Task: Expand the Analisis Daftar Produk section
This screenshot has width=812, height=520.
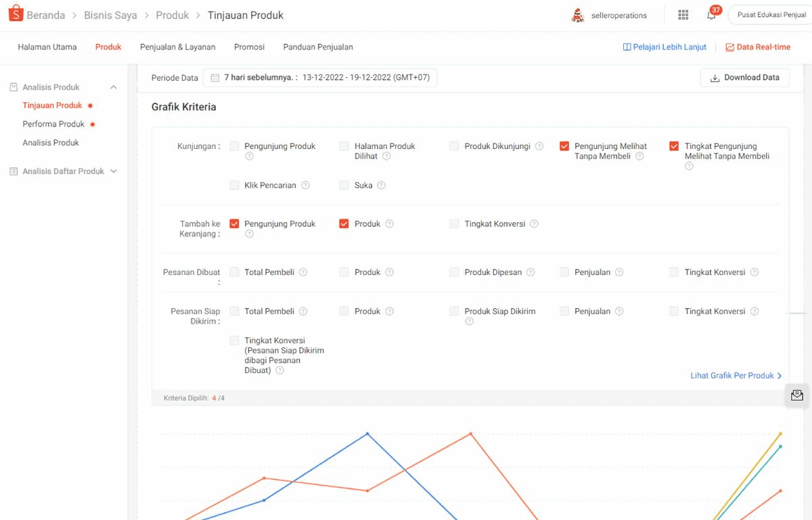Action: click(114, 171)
